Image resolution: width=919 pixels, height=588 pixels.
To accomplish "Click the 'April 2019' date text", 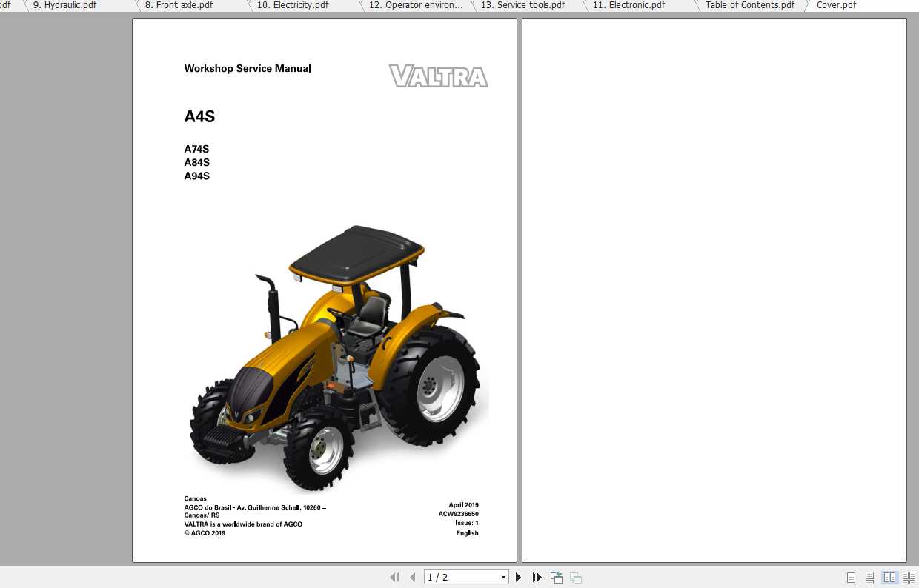I will 463,505.
